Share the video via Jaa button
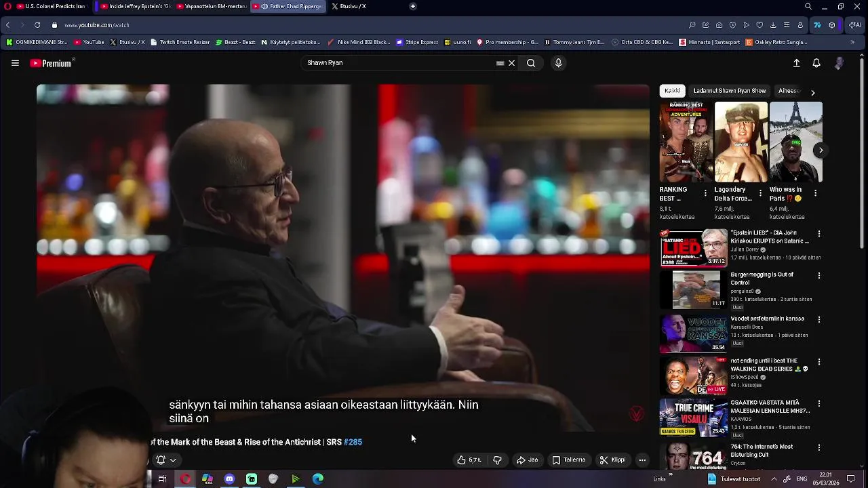This screenshot has width=868, height=488. coord(527,460)
